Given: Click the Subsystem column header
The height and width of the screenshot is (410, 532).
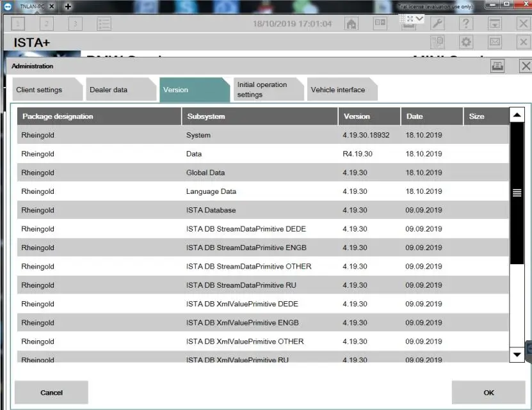Looking at the screenshot, I should tap(260, 116).
